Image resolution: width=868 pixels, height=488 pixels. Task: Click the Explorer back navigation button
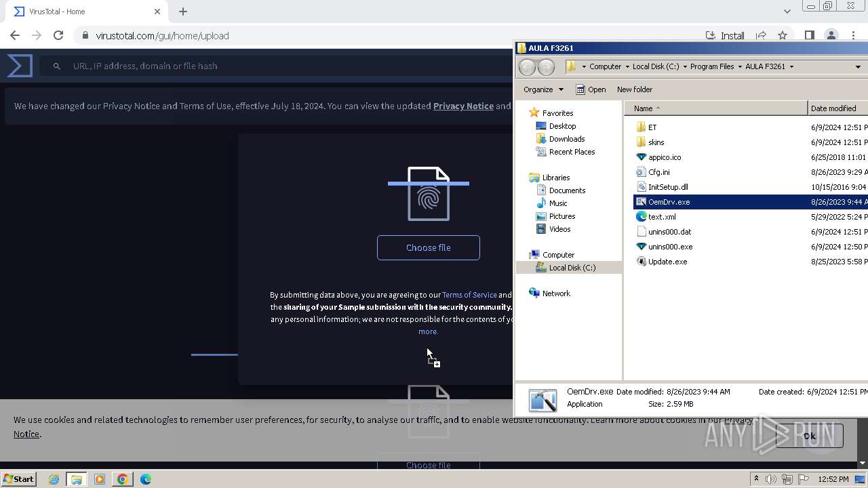coord(528,66)
